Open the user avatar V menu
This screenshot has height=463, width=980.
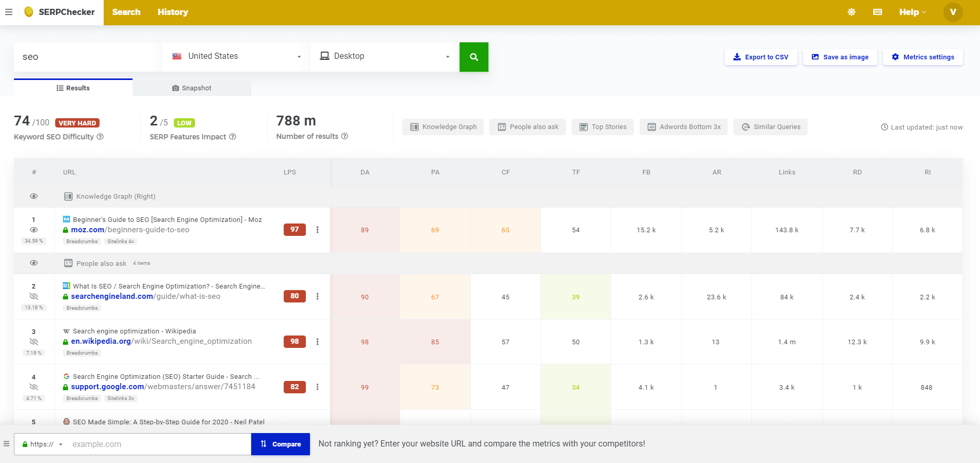pos(953,12)
